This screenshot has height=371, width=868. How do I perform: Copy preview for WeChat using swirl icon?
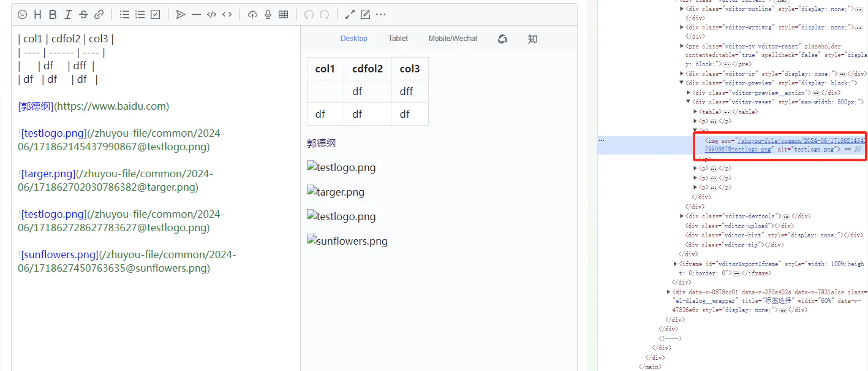pos(502,39)
